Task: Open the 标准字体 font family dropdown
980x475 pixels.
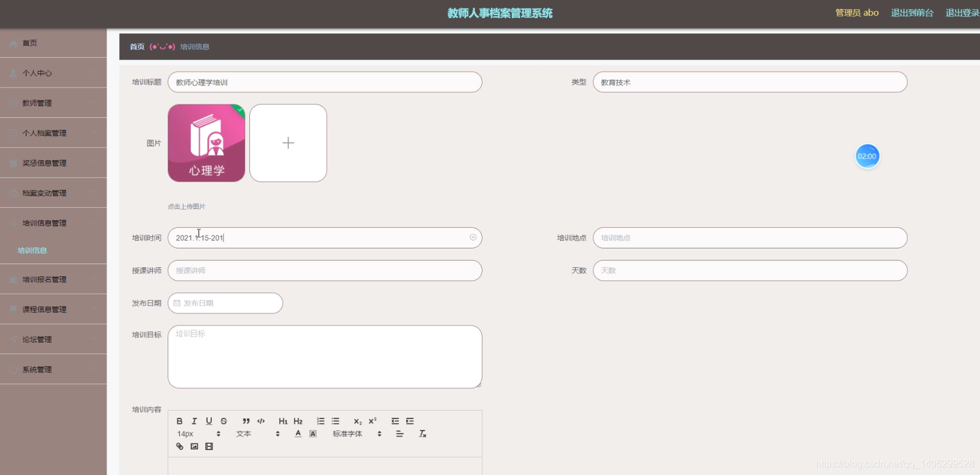Action: tap(357, 434)
